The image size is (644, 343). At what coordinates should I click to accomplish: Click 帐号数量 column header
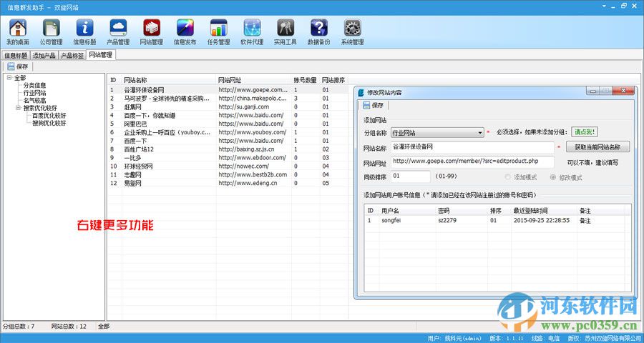(x=306, y=80)
